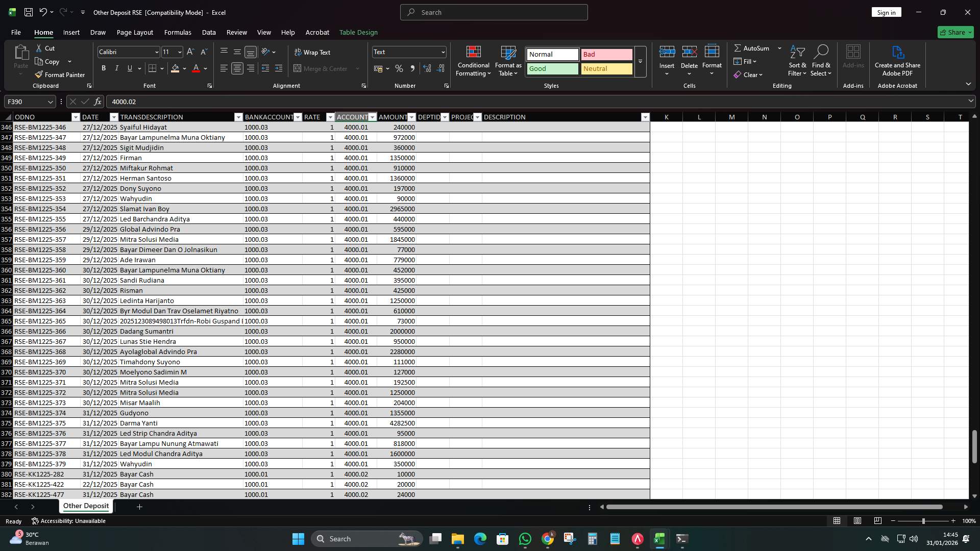Toggle underline on selected cells
Image resolution: width=980 pixels, height=551 pixels.
point(130,68)
